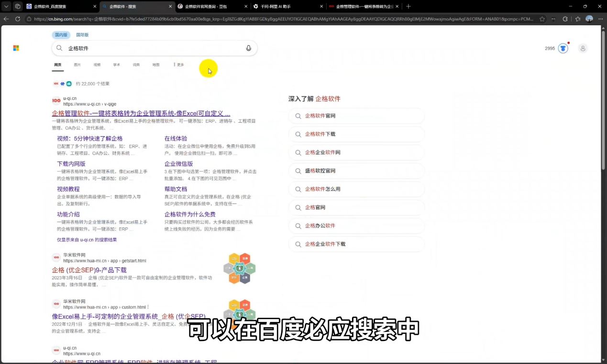
Task: Select the 网页 results tab
Action: tap(58, 64)
